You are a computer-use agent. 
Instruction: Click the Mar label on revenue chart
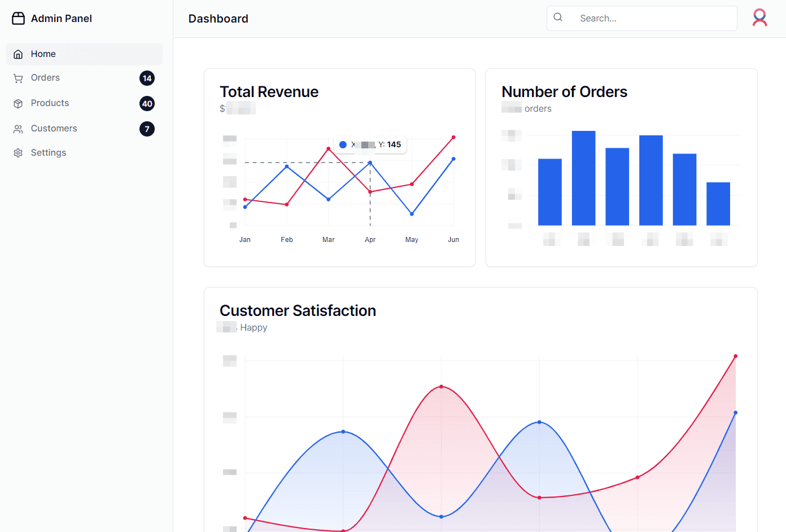329,240
